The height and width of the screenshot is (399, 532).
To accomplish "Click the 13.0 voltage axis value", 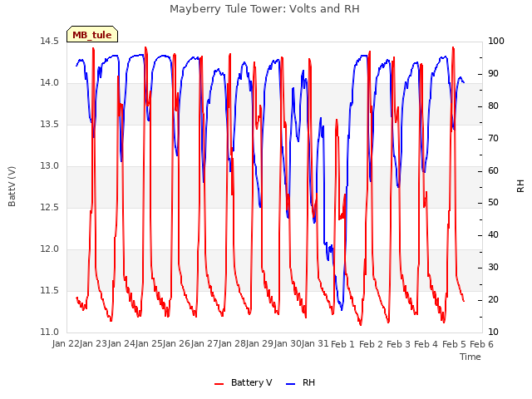I will coord(50,166).
